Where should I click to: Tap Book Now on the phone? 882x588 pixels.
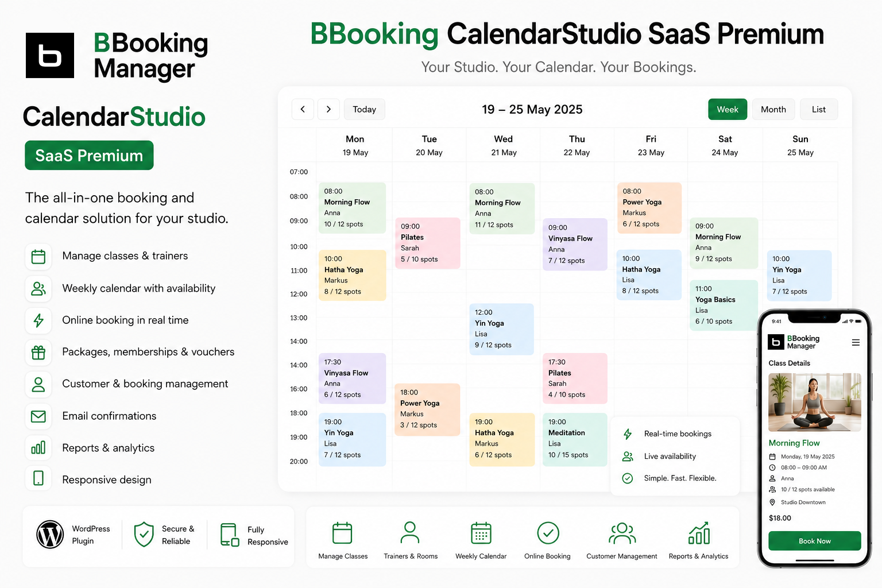click(815, 541)
